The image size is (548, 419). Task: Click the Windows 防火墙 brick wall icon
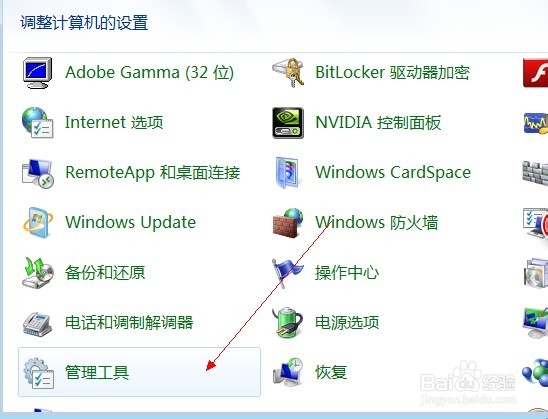point(288,223)
